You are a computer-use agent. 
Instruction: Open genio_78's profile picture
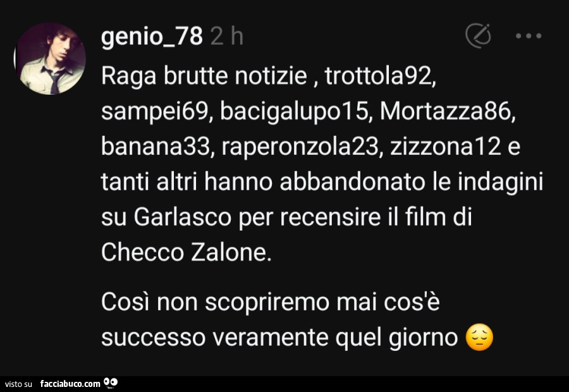pyautogui.click(x=50, y=58)
